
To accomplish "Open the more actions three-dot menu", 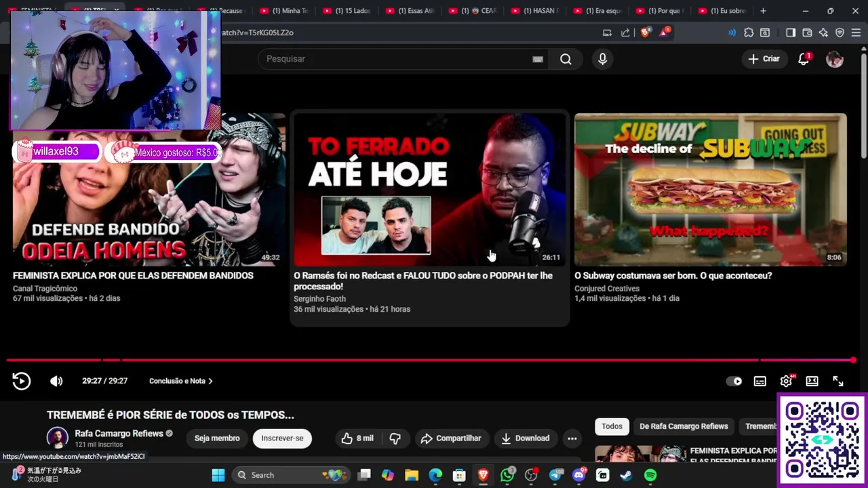I will point(572,439).
